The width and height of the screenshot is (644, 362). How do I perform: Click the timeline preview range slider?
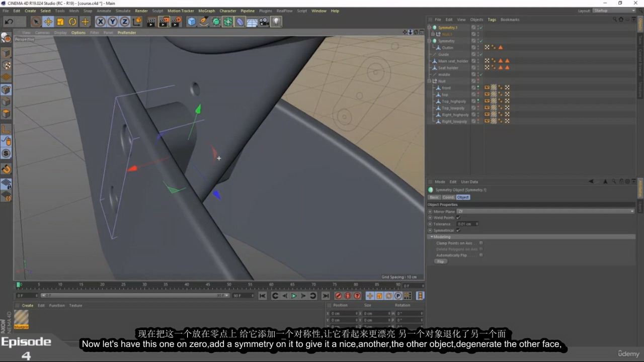click(x=135, y=296)
